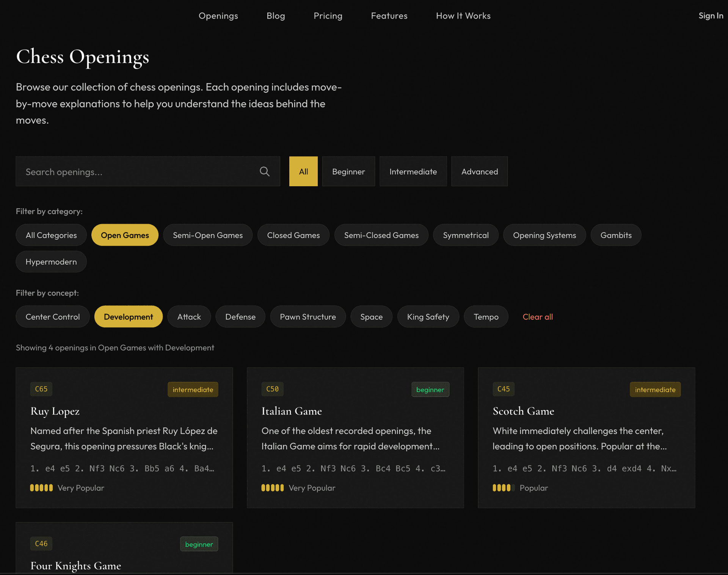The image size is (728, 575).
Task: Click the C50 badge on Italian Game
Action: 272,389
